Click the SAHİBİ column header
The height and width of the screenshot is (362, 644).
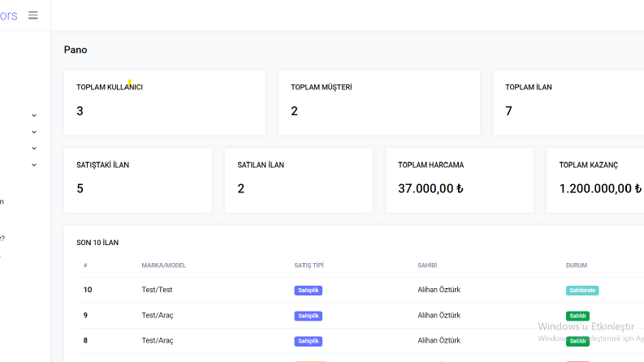[x=427, y=265]
